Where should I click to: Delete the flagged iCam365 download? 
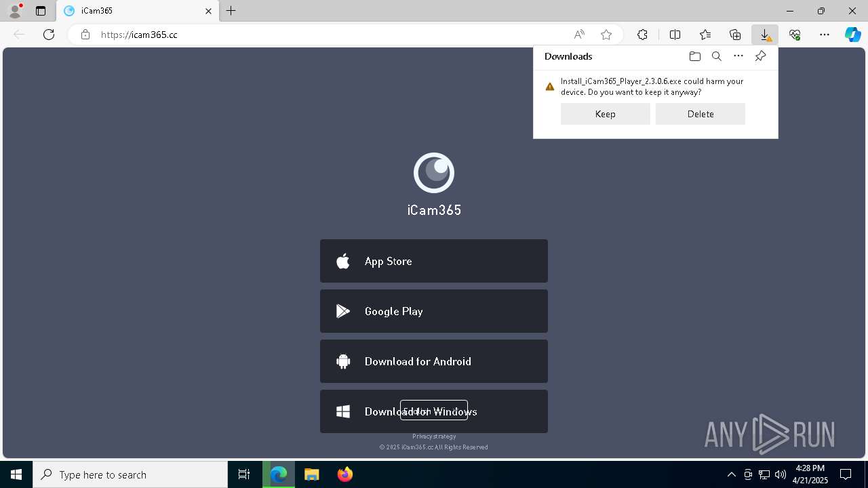point(701,114)
